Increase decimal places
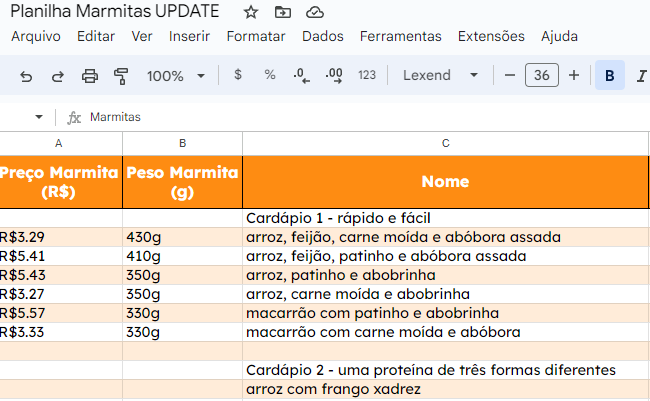 point(334,76)
